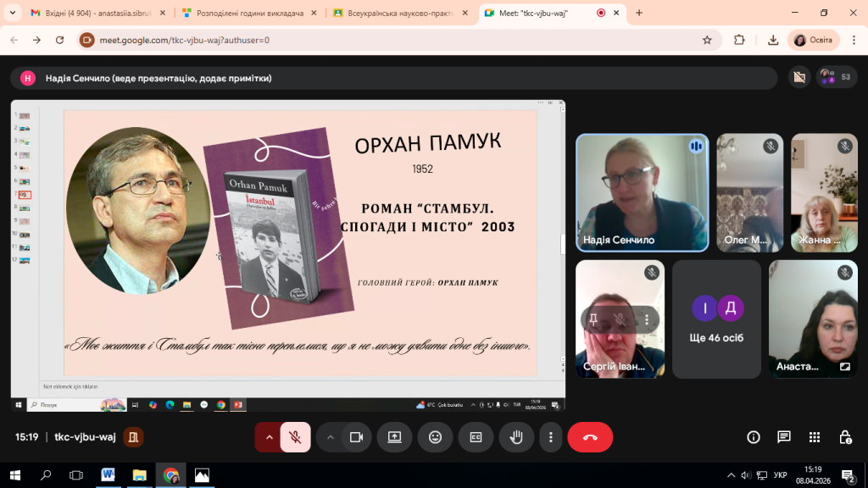Open host controls lock icon
This screenshot has height=488, width=868.
(845, 437)
